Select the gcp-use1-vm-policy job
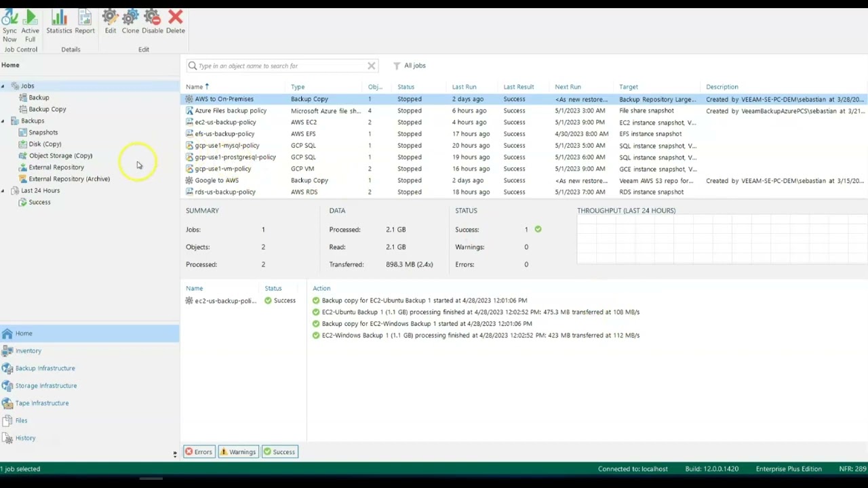The width and height of the screenshot is (868, 488). point(524,169)
